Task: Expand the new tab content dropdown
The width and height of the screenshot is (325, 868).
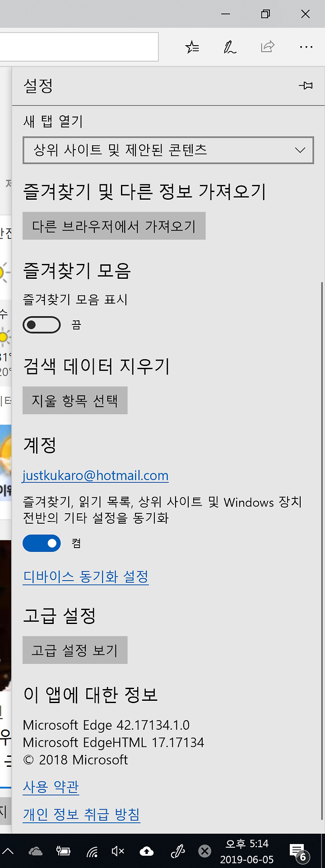Action: tap(168, 150)
